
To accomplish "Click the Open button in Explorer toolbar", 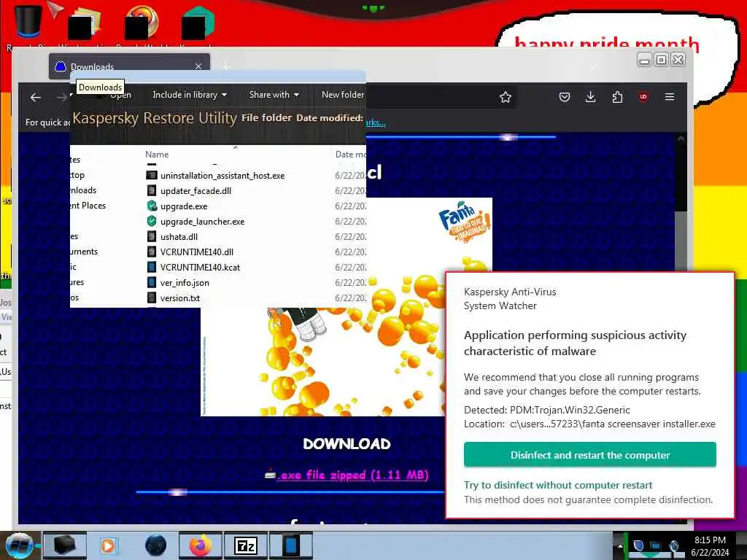I will click(x=120, y=95).
